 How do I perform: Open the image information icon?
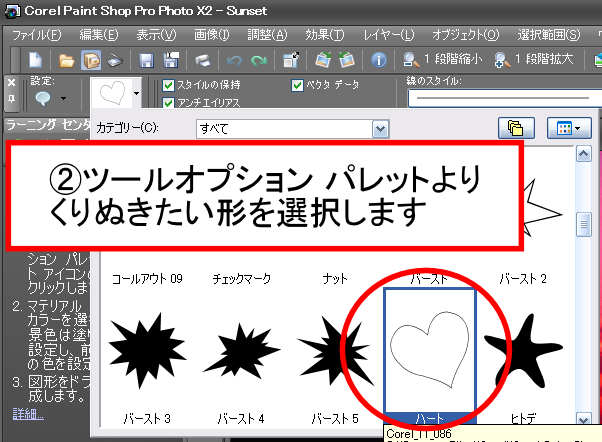click(379, 60)
